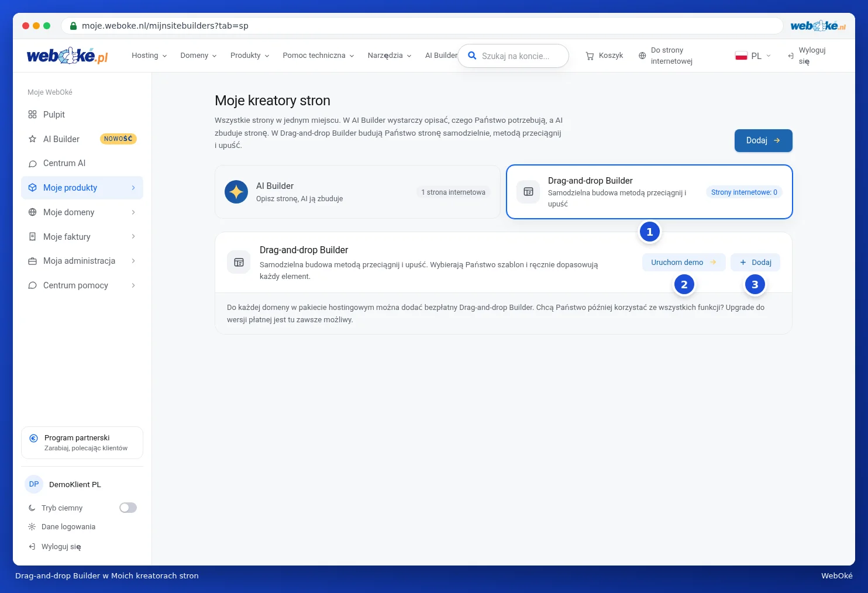Click the Moje domeny globe icon
The image size is (868, 593).
(x=32, y=212)
